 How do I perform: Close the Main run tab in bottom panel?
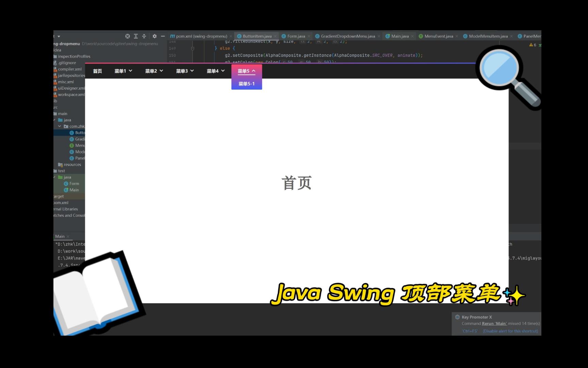[68, 236]
